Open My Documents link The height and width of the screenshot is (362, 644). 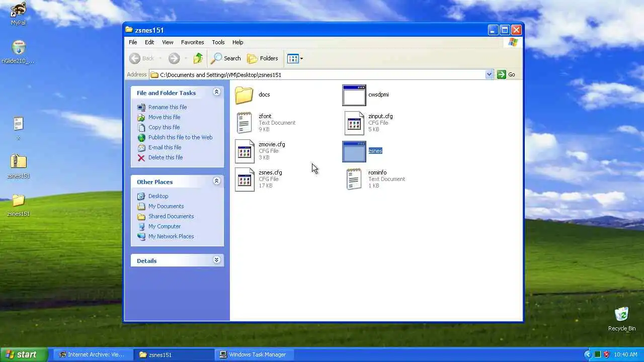click(x=166, y=206)
